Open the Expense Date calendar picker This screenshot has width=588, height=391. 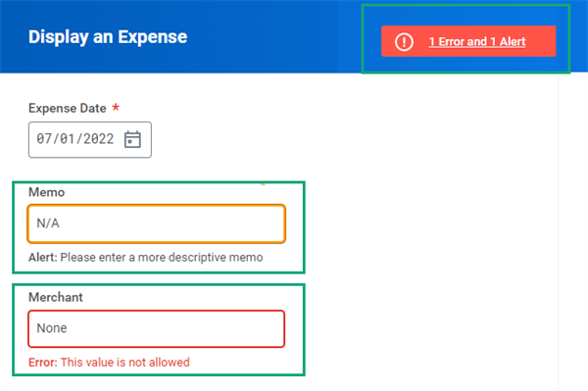click(x=132, y=139)
